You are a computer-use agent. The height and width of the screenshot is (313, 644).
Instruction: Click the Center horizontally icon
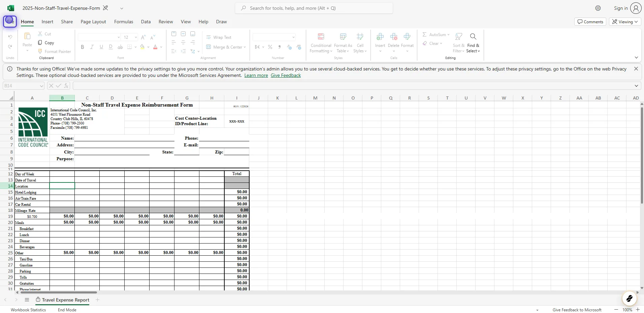(x=183, y=42)
